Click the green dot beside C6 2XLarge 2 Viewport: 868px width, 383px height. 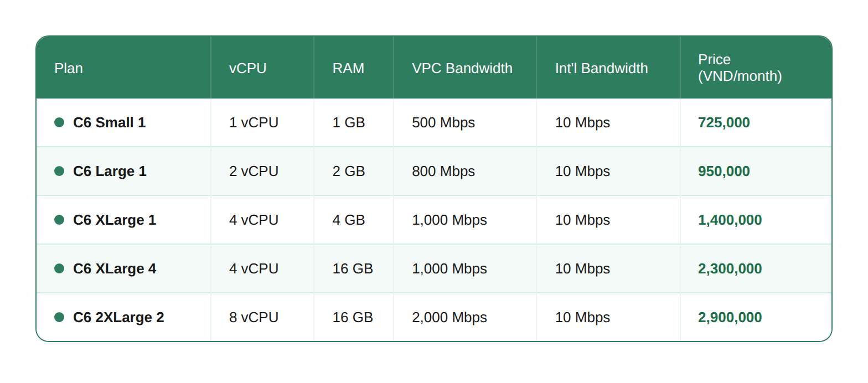(x=59, y=317)
